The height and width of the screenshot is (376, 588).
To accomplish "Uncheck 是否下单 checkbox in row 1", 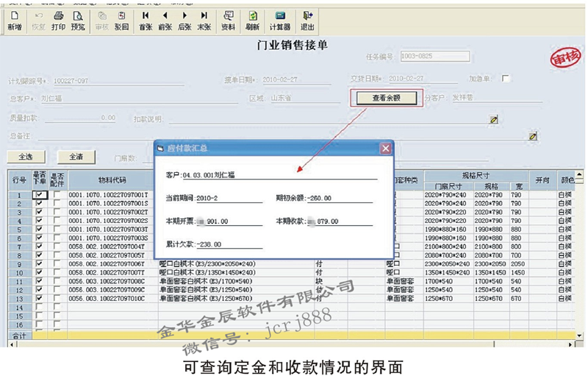I will coord(39,194).
